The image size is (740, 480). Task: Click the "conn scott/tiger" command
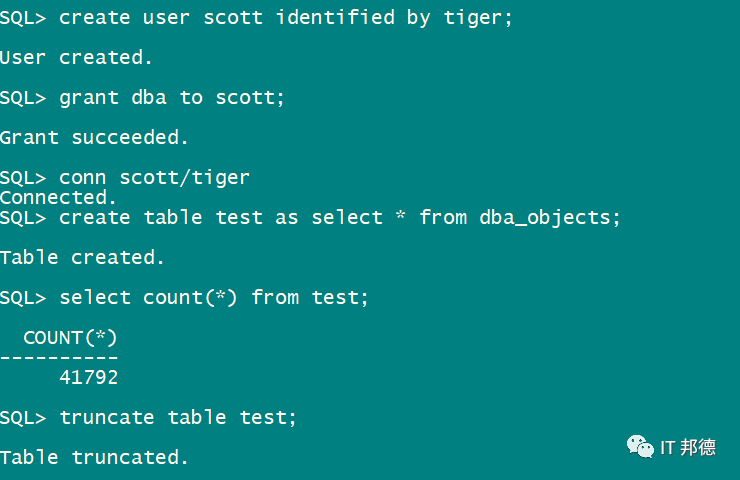coord(154,178)
